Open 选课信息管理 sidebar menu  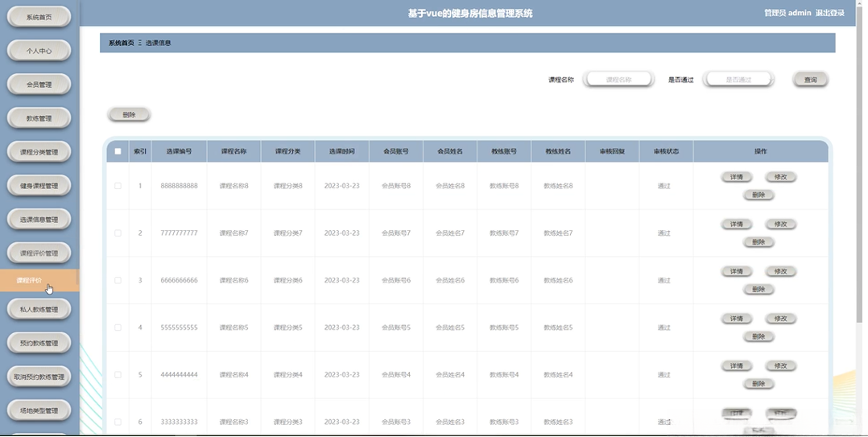click(39, 219)
